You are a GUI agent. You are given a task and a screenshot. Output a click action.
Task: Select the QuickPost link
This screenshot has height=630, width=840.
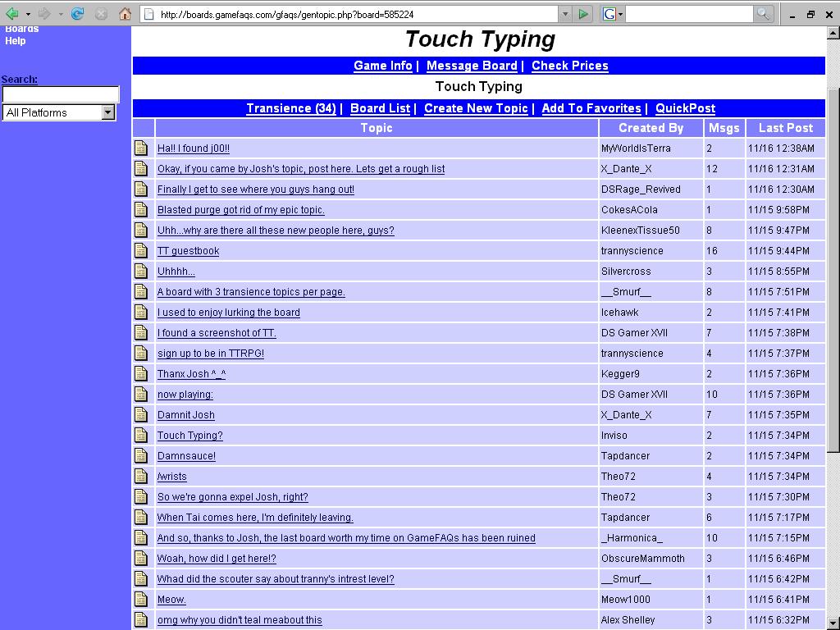(x=685, y=108)
